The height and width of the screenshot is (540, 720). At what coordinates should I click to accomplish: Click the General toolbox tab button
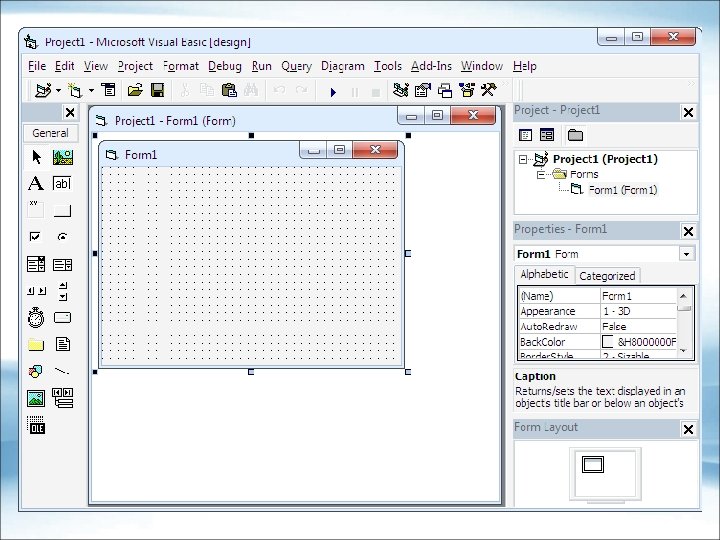tap(51, 133)
